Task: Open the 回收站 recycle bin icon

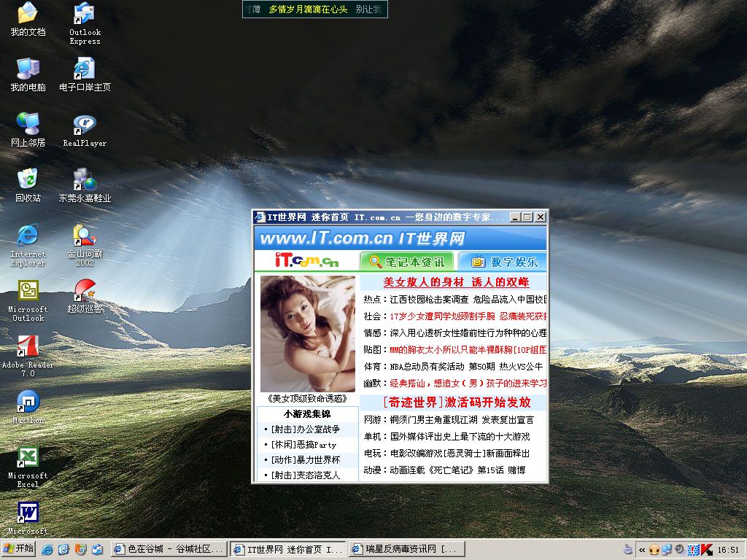Action: tap(28, 186)
